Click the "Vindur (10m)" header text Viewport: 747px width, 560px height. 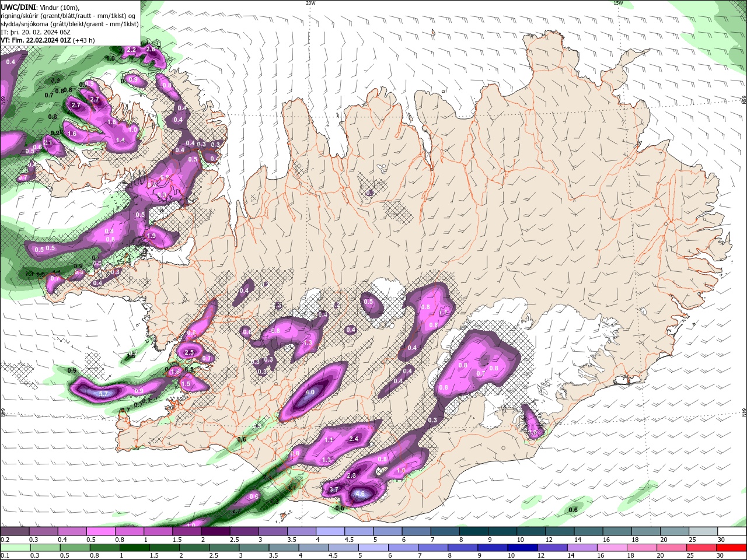(x=58, y=7)
